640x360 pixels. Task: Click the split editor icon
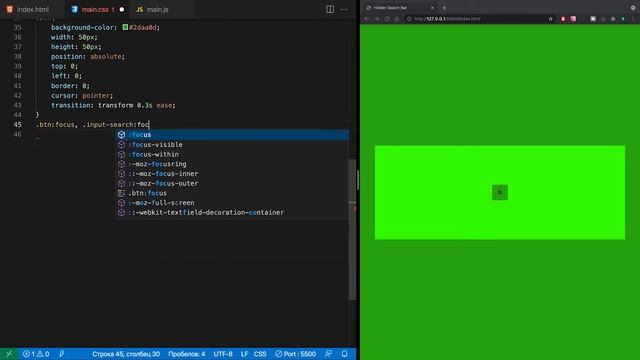pyautogui.click(x=330, y=9)
